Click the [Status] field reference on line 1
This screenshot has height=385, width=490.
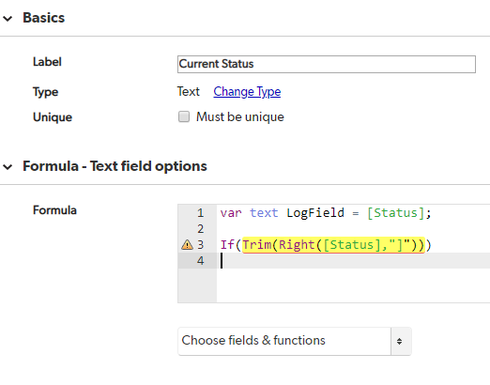pyautogui.click(x=395, y=213)
